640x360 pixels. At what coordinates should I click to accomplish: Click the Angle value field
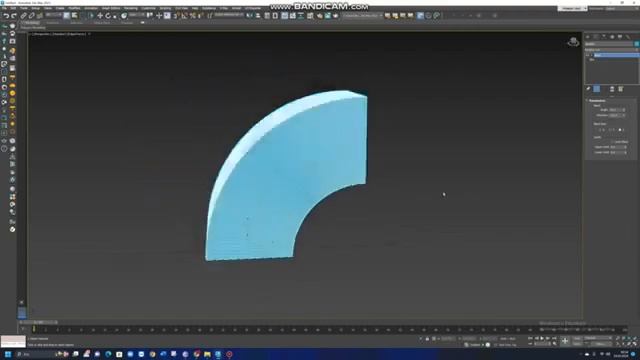(x=616, y=110)
